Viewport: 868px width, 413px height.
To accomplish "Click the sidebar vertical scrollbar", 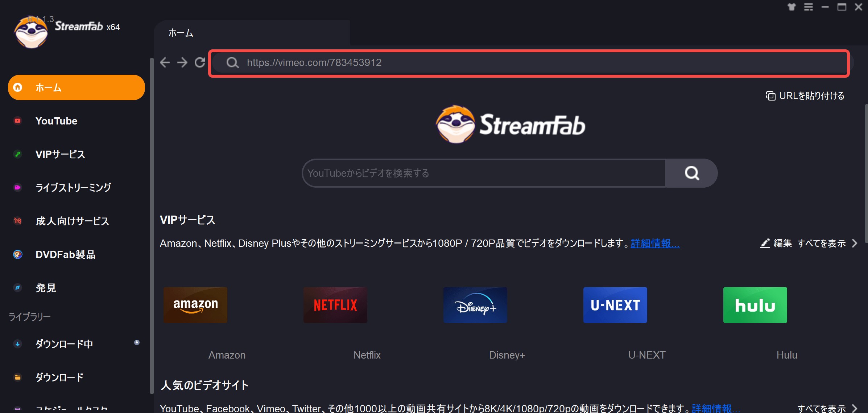I will coord(152,225).
